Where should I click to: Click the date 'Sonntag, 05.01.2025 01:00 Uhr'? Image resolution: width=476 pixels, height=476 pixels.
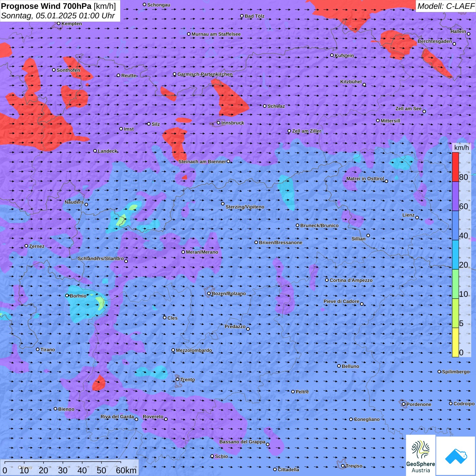coord(58,16)
